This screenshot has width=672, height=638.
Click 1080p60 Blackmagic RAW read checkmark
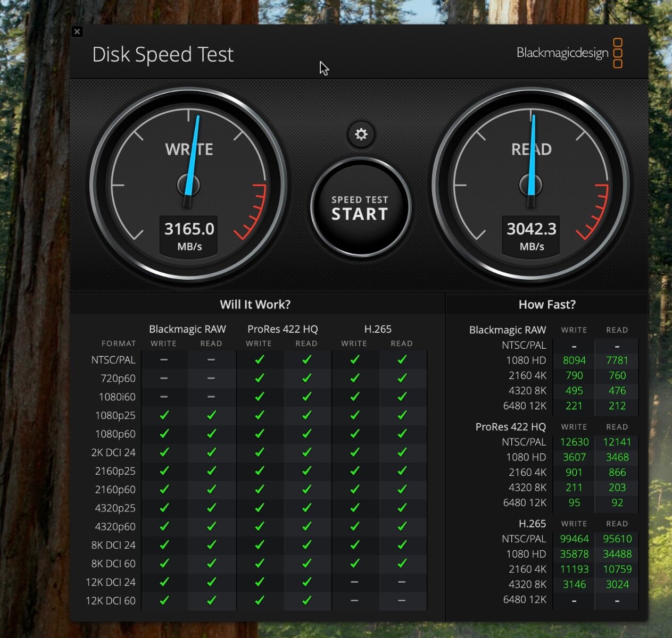tap(211, 434)
